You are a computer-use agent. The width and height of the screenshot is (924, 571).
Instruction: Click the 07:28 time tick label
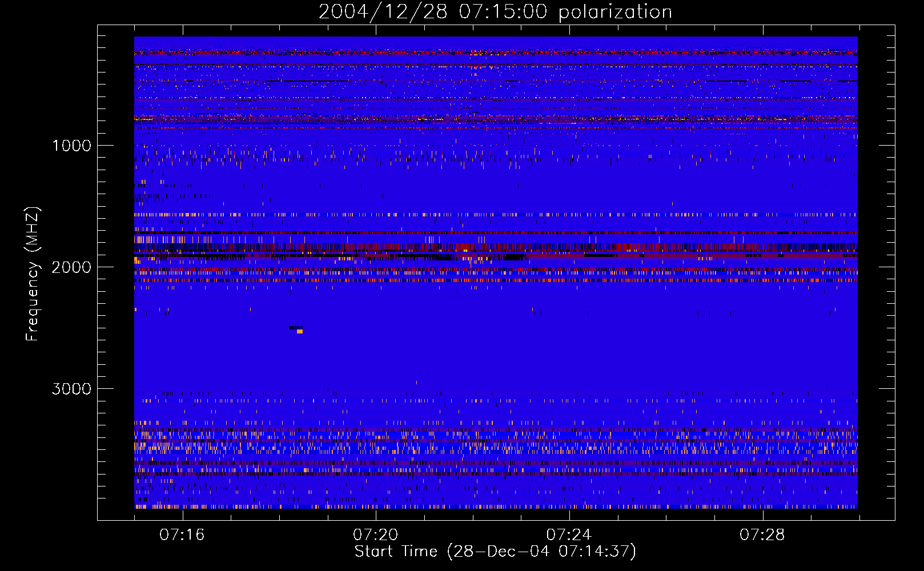point(762,535)
